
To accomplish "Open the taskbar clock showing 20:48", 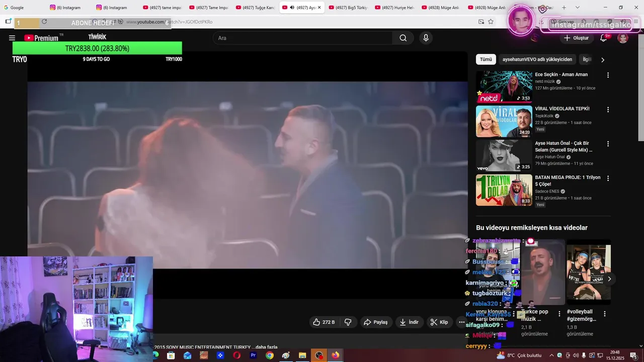I will (x=615, y=355).
